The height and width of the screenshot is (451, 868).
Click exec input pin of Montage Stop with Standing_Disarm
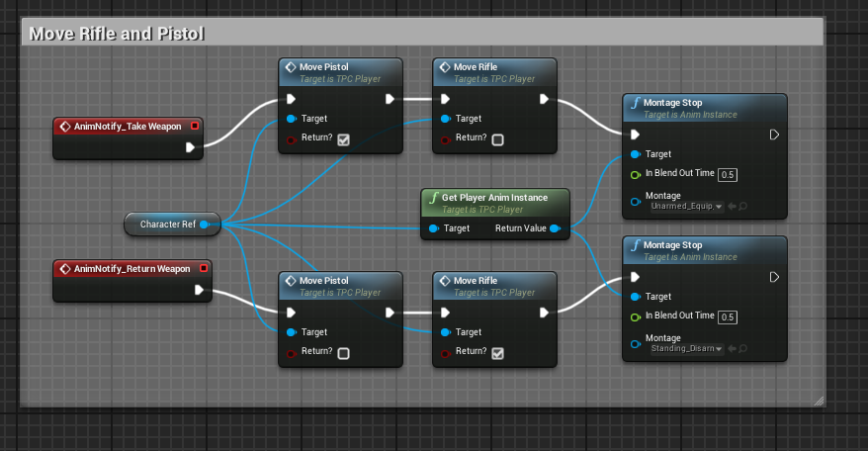pos(635,277)
